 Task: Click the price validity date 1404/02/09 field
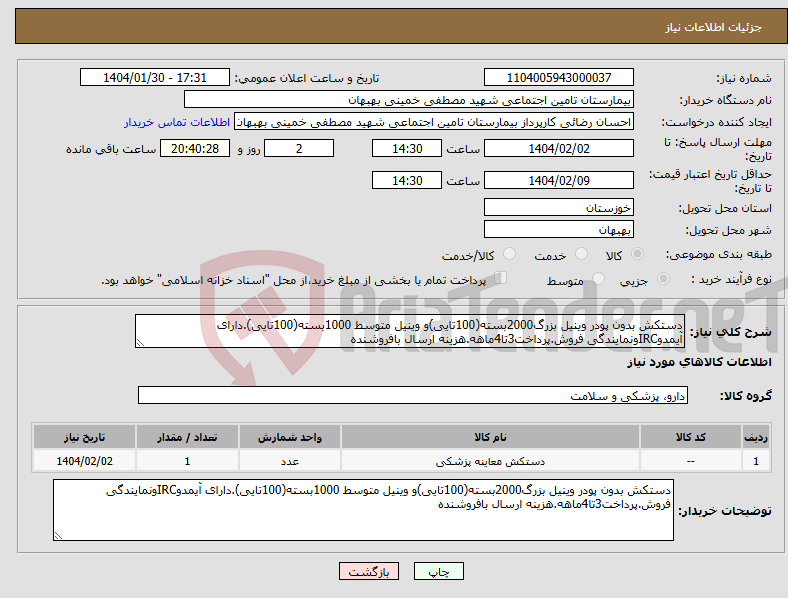coord(559,180)
